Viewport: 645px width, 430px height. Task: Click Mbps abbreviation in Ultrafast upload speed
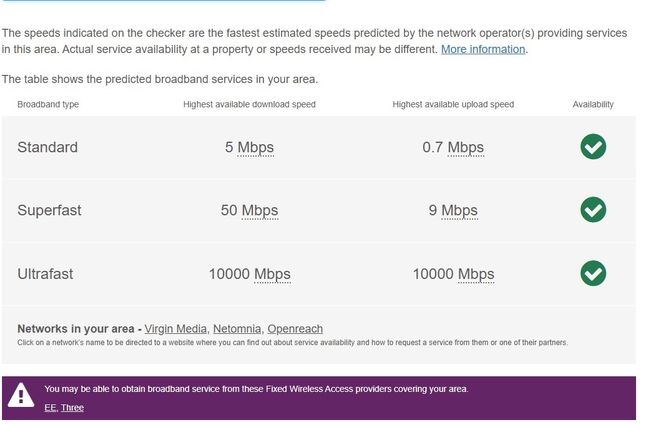476,274
